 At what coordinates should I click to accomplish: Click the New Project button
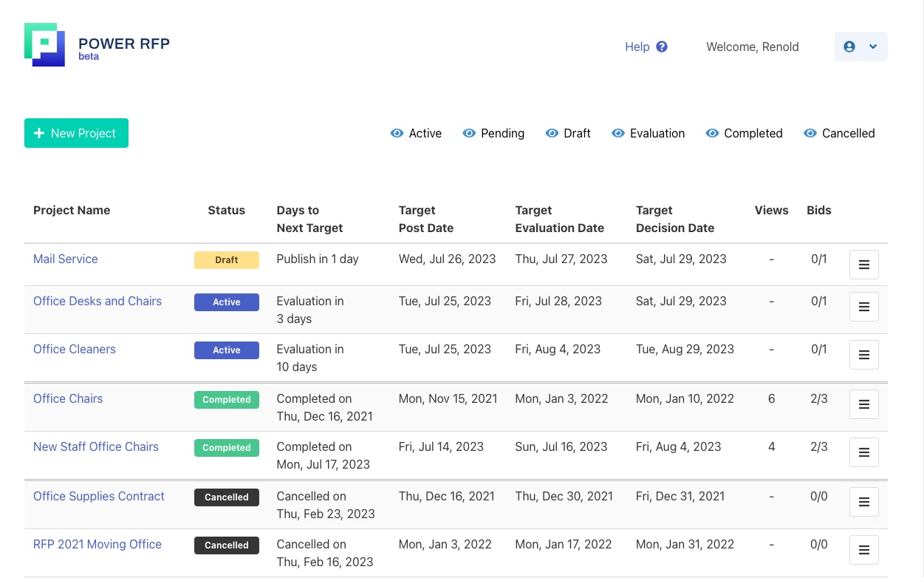click(x=76, y=133)
